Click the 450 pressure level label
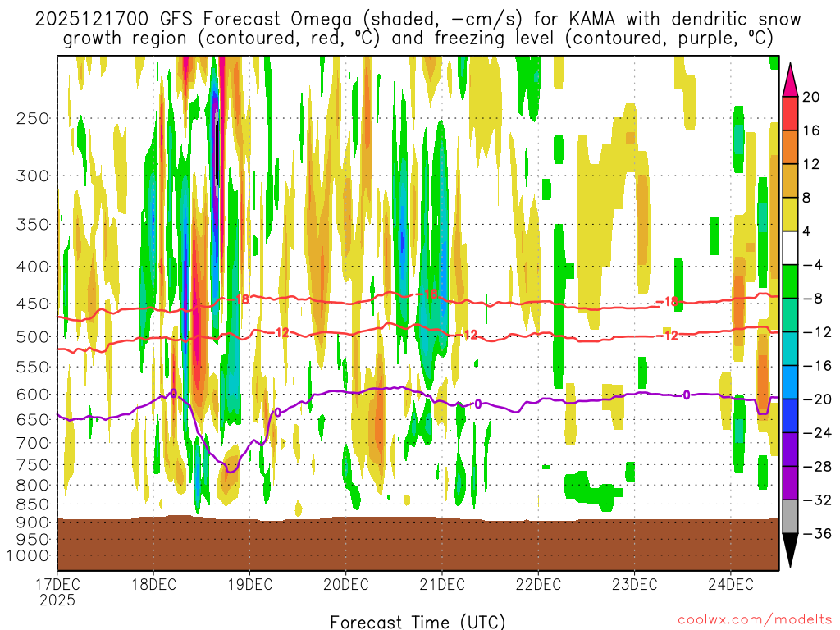This screenshot has width=840, height=630. pyautogui.click(x=33, y=304)
